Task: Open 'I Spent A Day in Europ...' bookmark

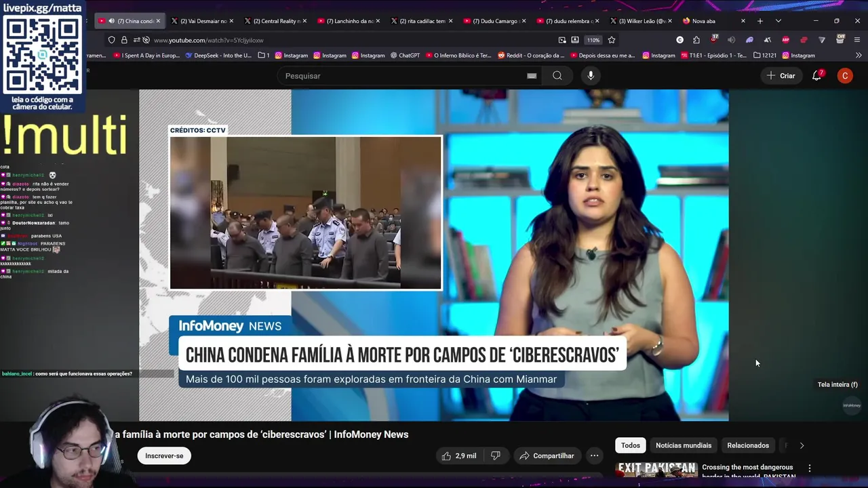Action: tap(146, 56)
